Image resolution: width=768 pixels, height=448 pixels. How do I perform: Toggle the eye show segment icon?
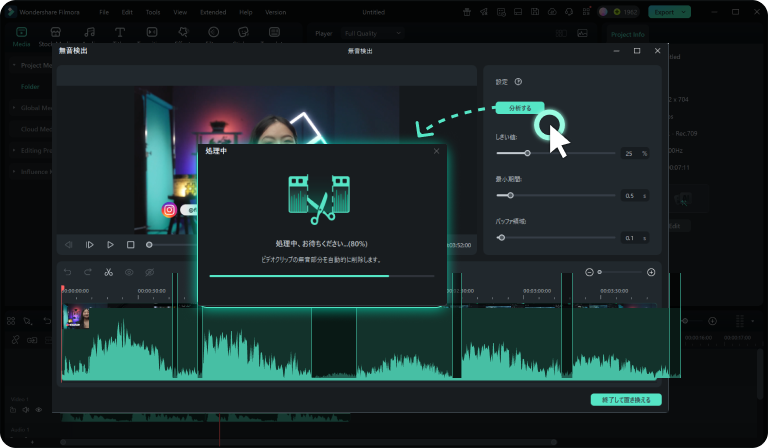click(129, 272)
